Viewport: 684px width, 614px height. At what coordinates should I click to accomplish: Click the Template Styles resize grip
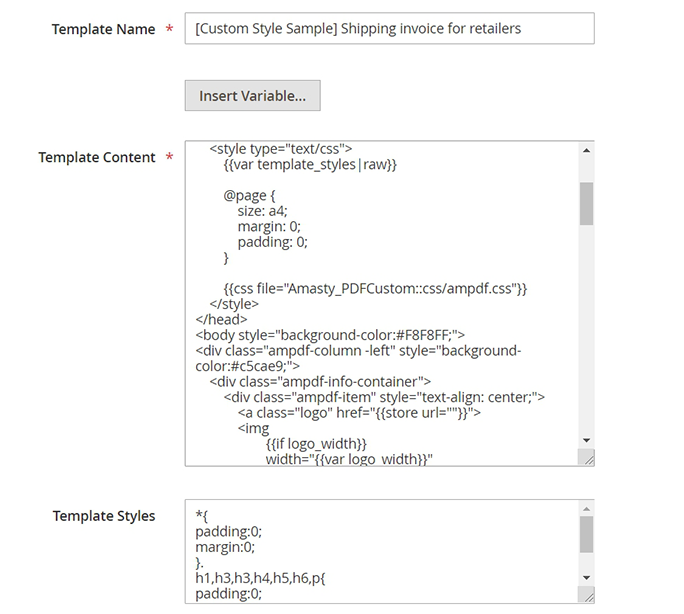point(588,596)
